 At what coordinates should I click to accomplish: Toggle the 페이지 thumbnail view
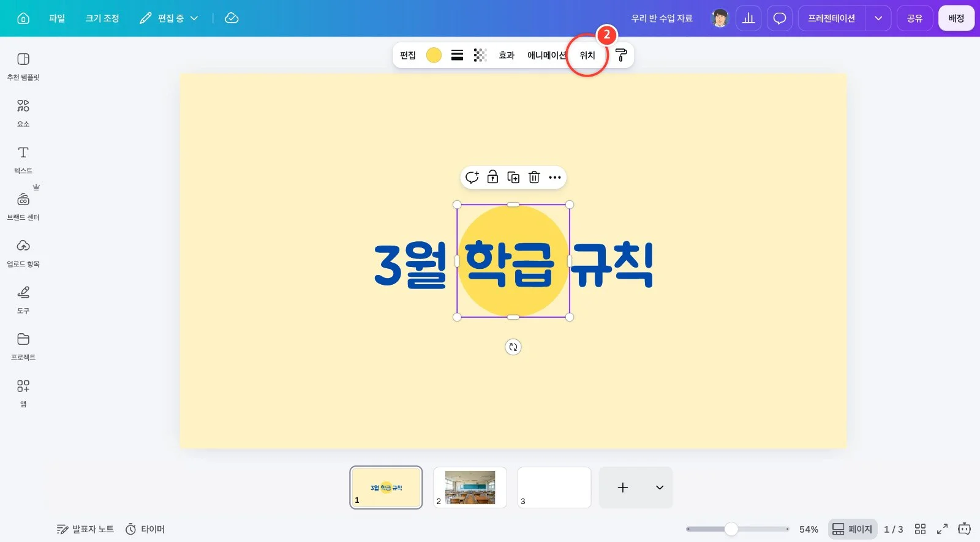click(x=852, y=529)
